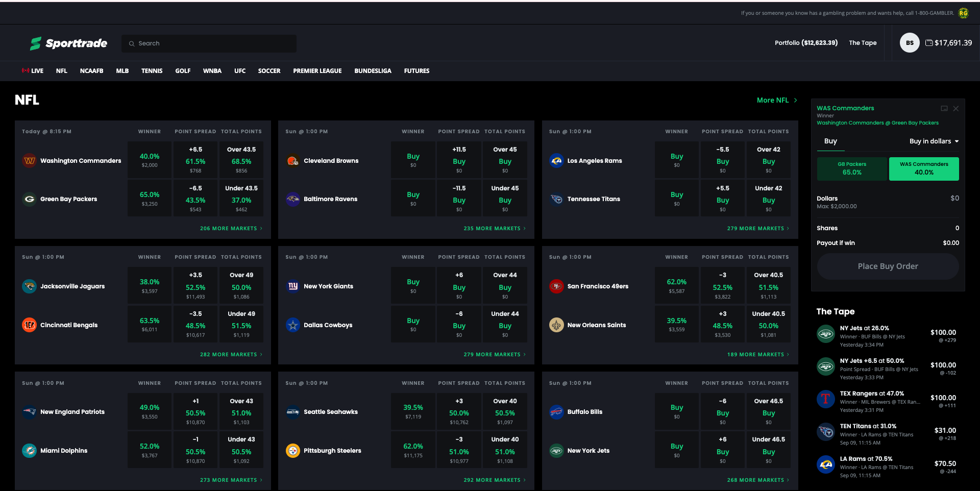This screenshot has width=980, height=491.
Task: Select the Dallas Cowboys team logo
Action: pos(293,325)
